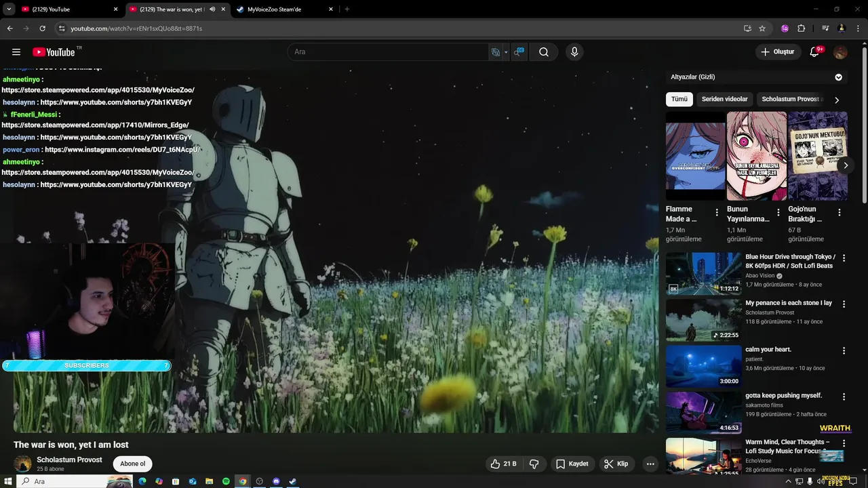Open Spotify from the taskbar
Image resolution: width=868 pixels, height=488 pixels.
pyautogui.click(x=226, y=481)
